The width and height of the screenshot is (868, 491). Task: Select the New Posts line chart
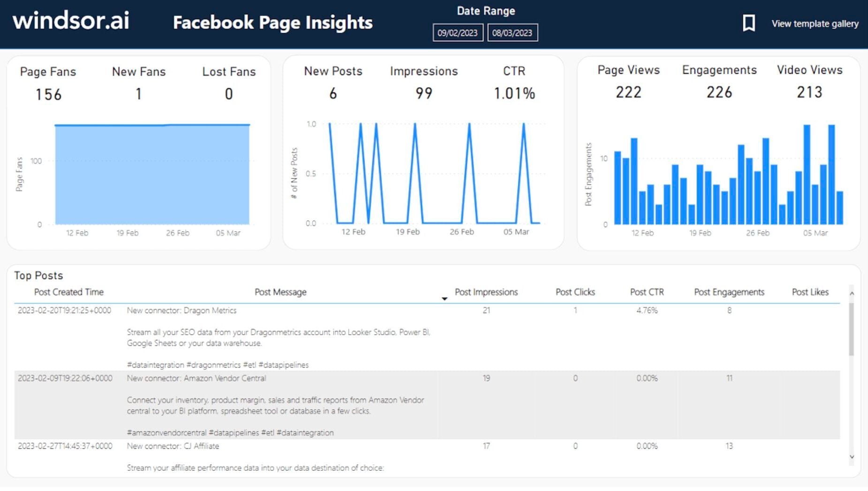[x=422, y=174]
